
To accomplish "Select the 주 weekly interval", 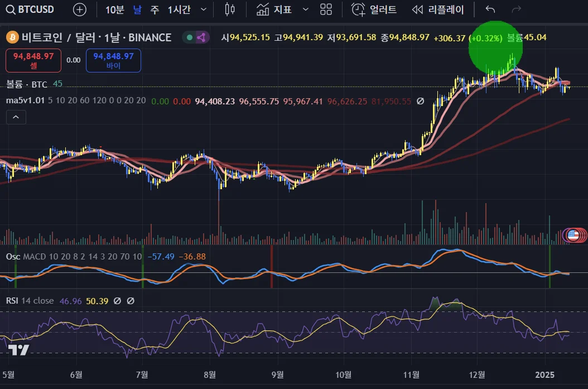I will click(154, 9).
